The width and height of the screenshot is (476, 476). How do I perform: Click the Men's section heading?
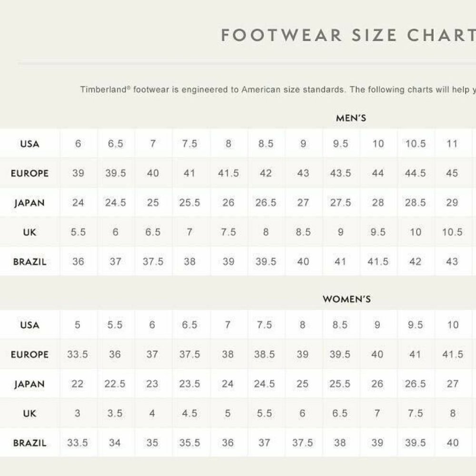pos(351,118)
